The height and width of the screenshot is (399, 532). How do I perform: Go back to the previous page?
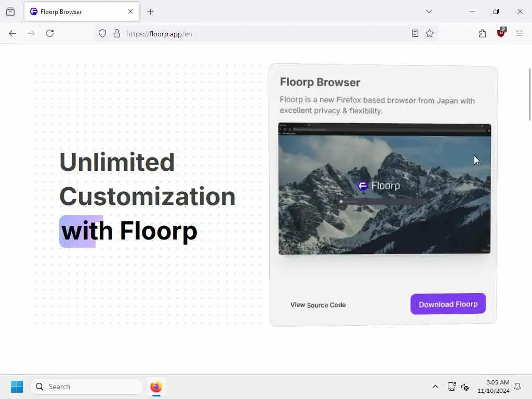coord(12,33)
